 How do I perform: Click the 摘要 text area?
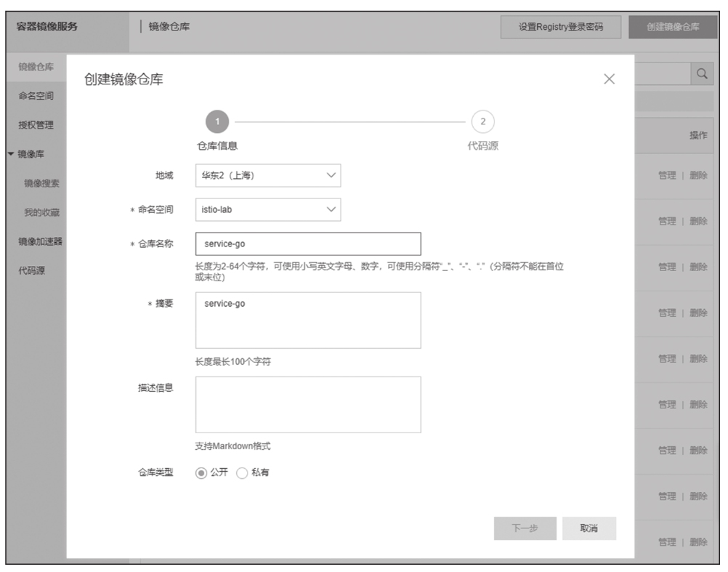point(308,321)
